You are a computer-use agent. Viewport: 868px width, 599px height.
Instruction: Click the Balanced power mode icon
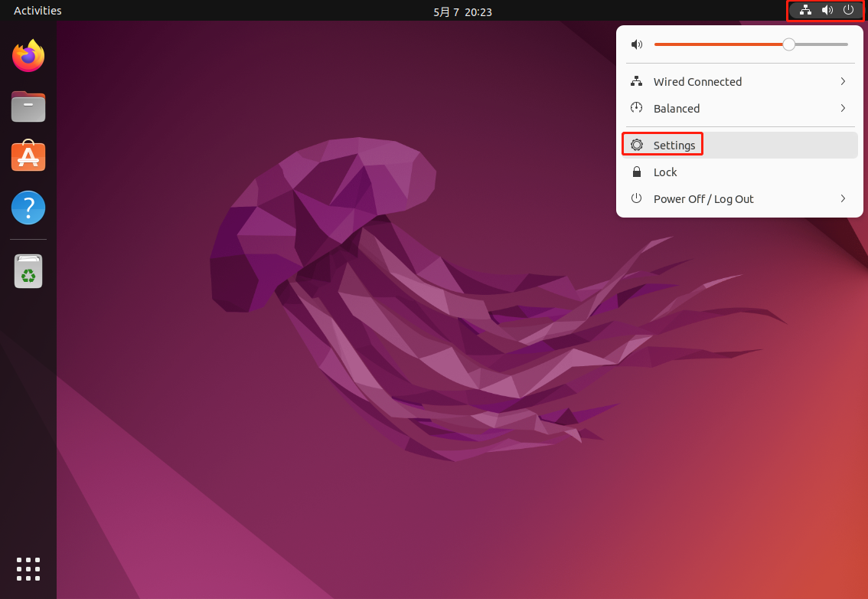637,108
